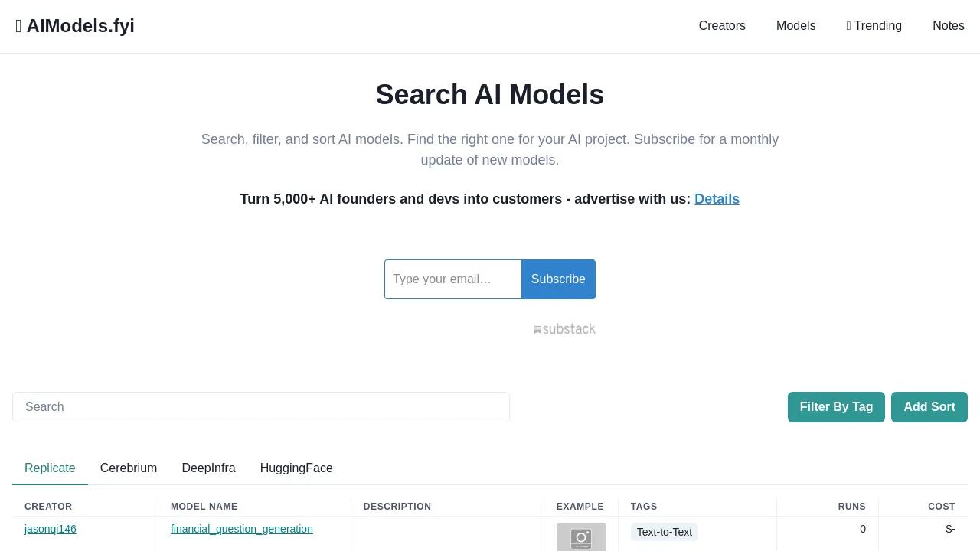Open the Filter By Tag menu

point(836,407)
